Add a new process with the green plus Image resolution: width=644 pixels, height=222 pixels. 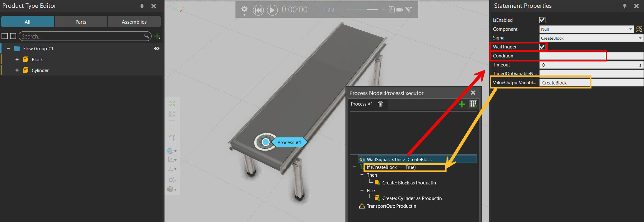[x=462, y=104]
